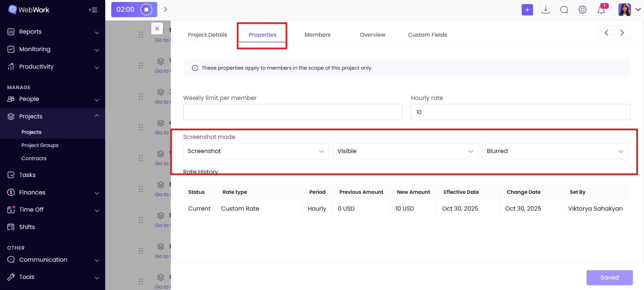The image size is (644, 290).
Task: Expand the Reports sidebar menu
Action: click(52, 32)
